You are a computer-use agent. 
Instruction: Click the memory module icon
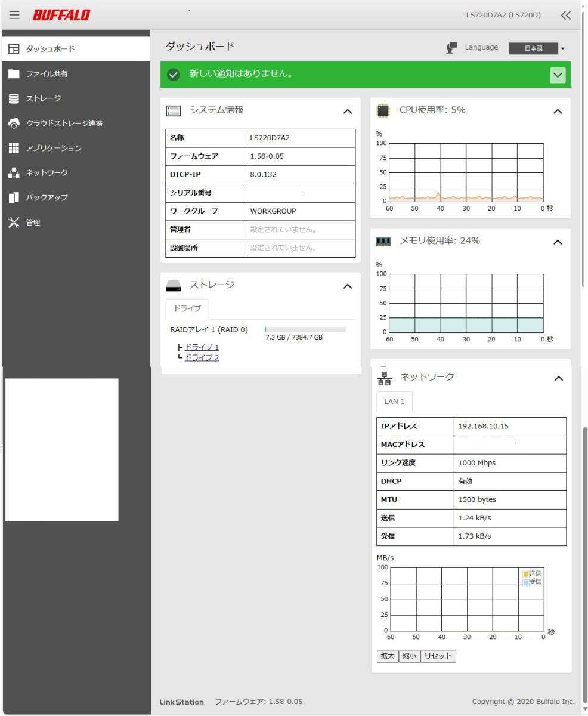[x=383, y=242]
